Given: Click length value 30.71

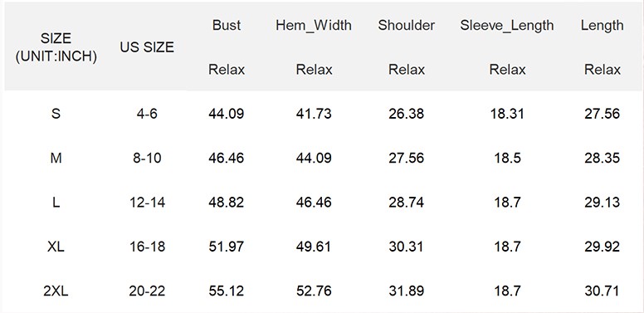Looking at the screenshot, I should 603,291.
